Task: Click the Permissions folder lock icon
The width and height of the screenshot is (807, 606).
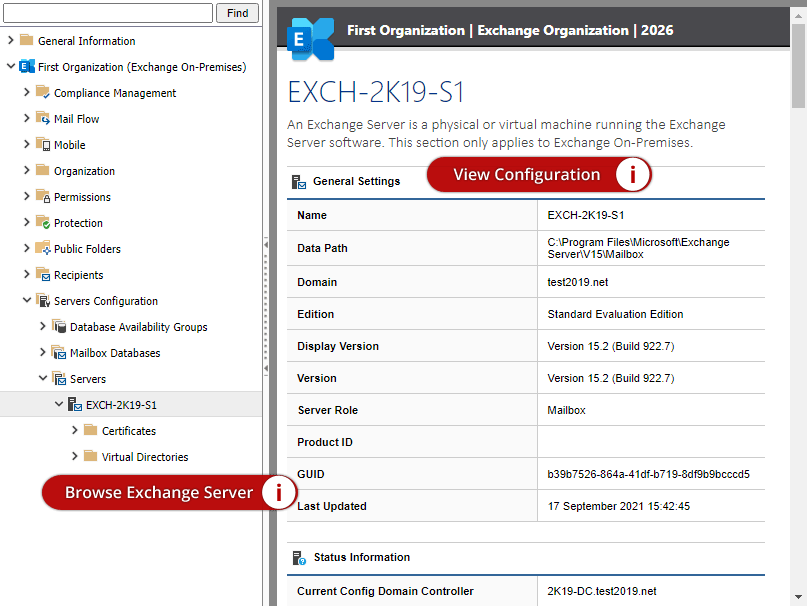Action: pos(43,196)
